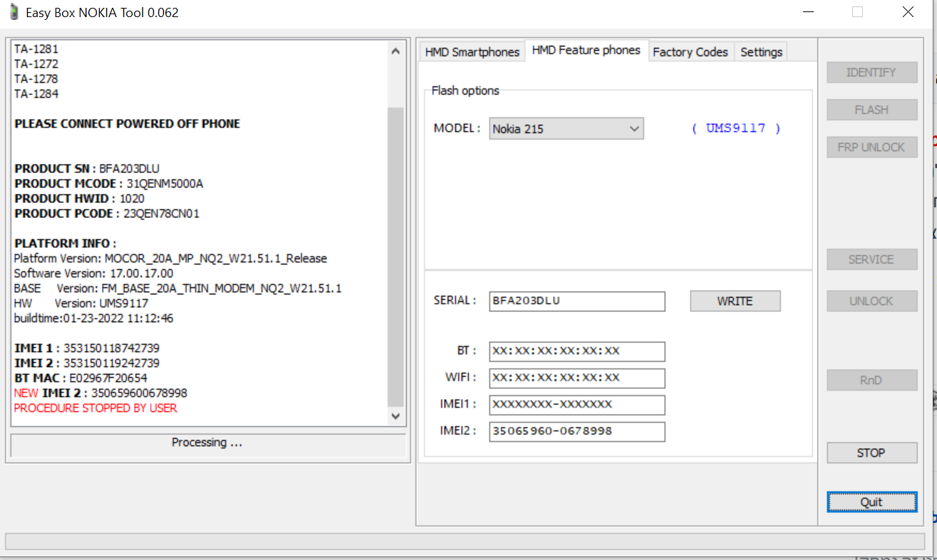Click into the BT address field
The height and width of the screenshot is (560, 937).
click(x=577, y=351)
